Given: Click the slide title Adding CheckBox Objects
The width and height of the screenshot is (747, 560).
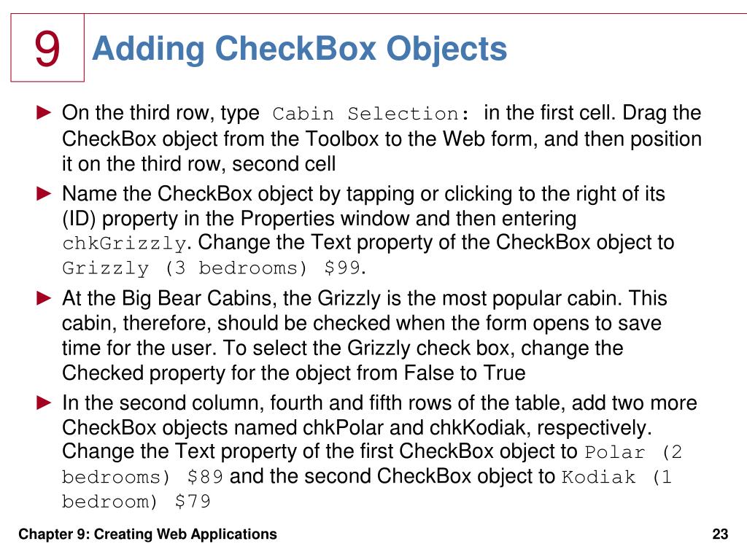Looking at the screenshot, I should (x=299, y=50).
